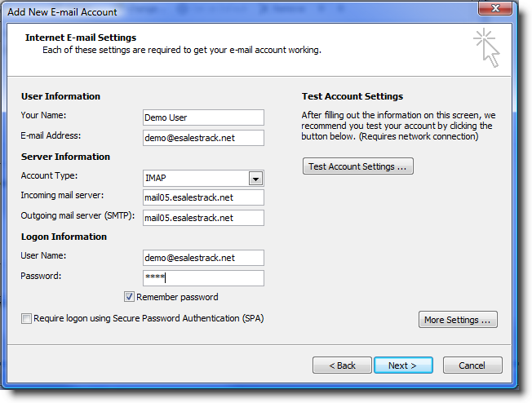Screen dimensions: 532x403
Task: Click Test Account Settings button
Action: (358, 166)
